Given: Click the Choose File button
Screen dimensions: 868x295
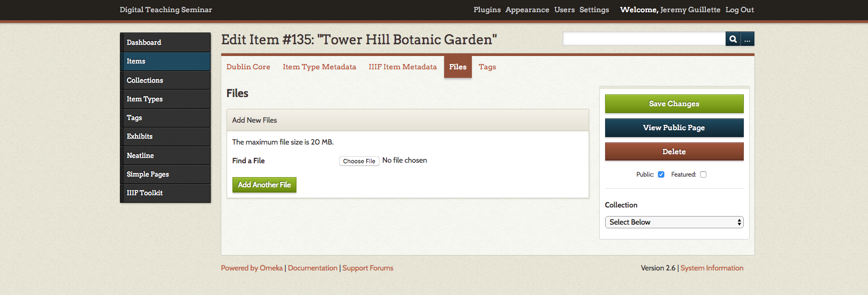Looking at the screenshot, I should pos(359,161).
